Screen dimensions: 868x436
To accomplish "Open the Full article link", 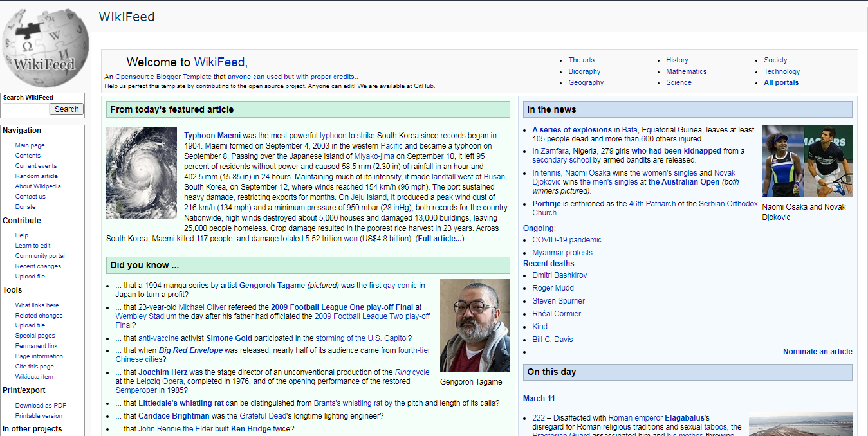I will [x=440, y=239].
